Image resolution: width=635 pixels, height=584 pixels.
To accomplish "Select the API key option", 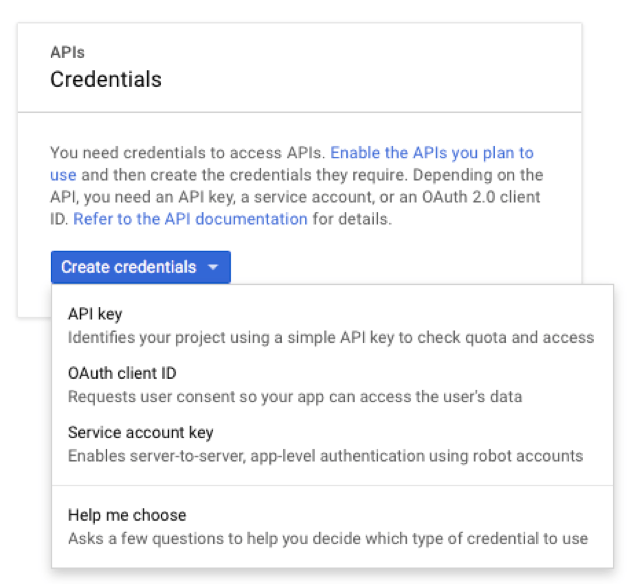I will tap(95, 314).
